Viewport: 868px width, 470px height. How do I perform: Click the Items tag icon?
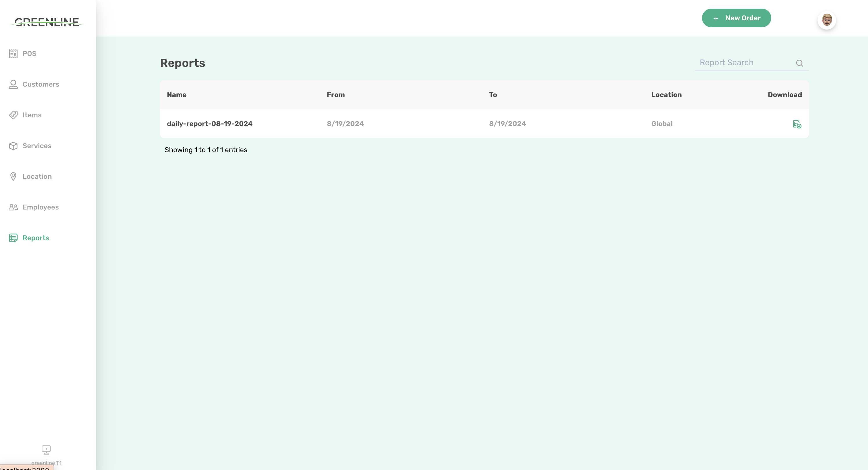[14, 115]
